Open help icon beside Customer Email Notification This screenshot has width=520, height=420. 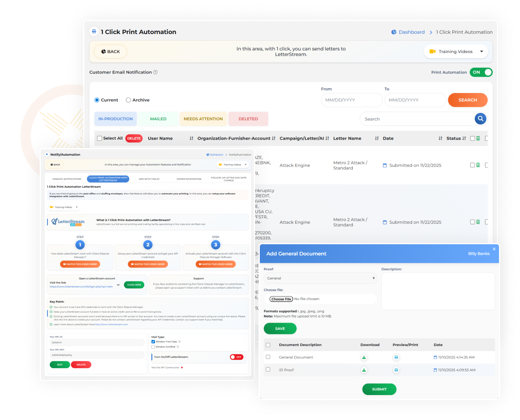coord(155,72)
